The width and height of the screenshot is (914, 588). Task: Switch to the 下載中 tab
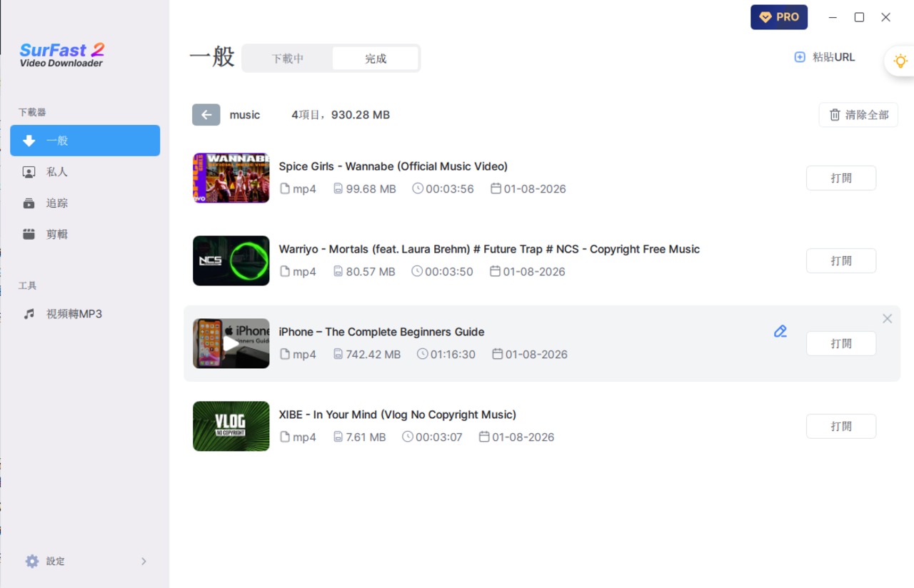point(288,59)
